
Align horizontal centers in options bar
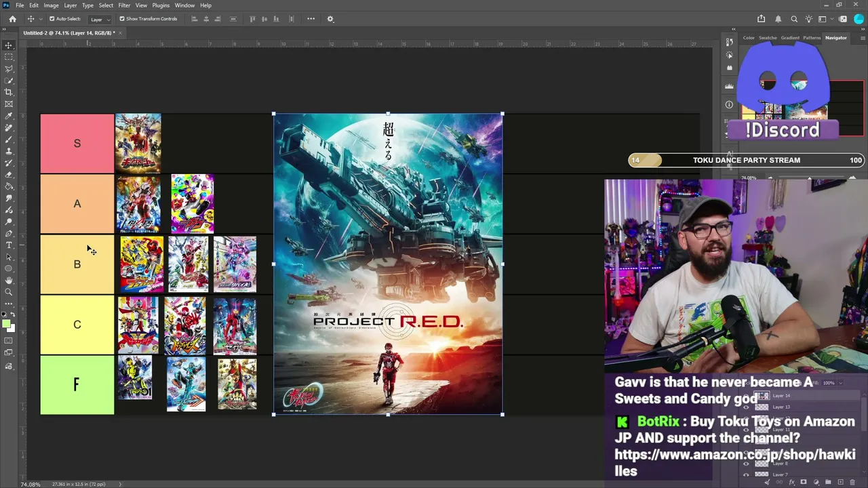tap(206, 19)
